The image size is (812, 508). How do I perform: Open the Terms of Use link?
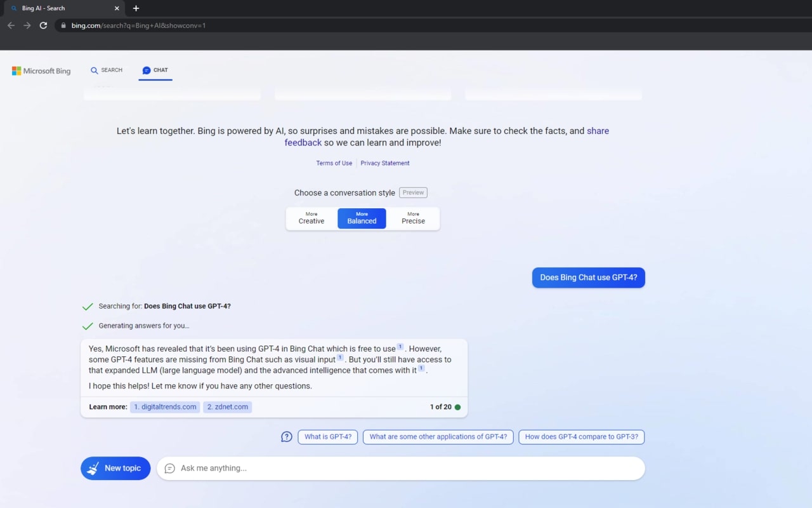pos(334,163)
